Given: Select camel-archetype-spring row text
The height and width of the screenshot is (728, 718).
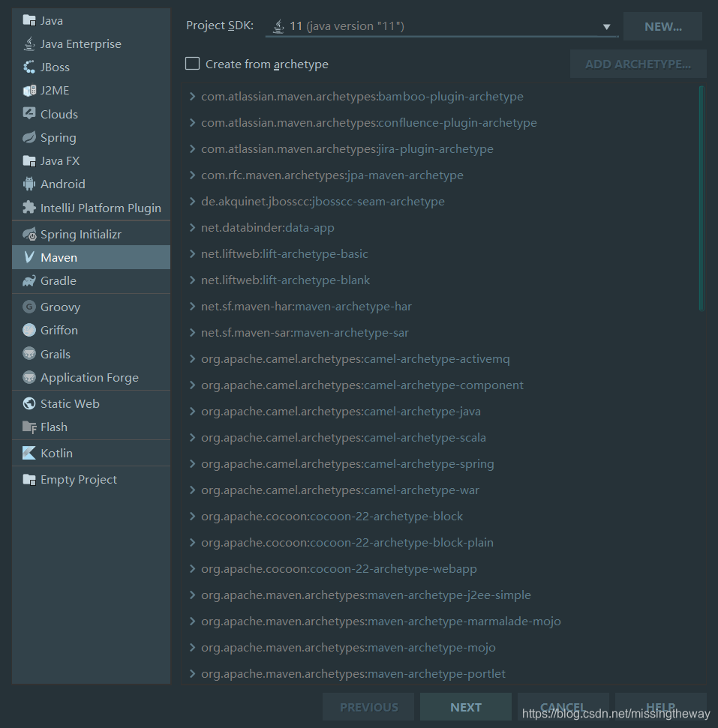Looking at the screenshot, I should 347,464.
